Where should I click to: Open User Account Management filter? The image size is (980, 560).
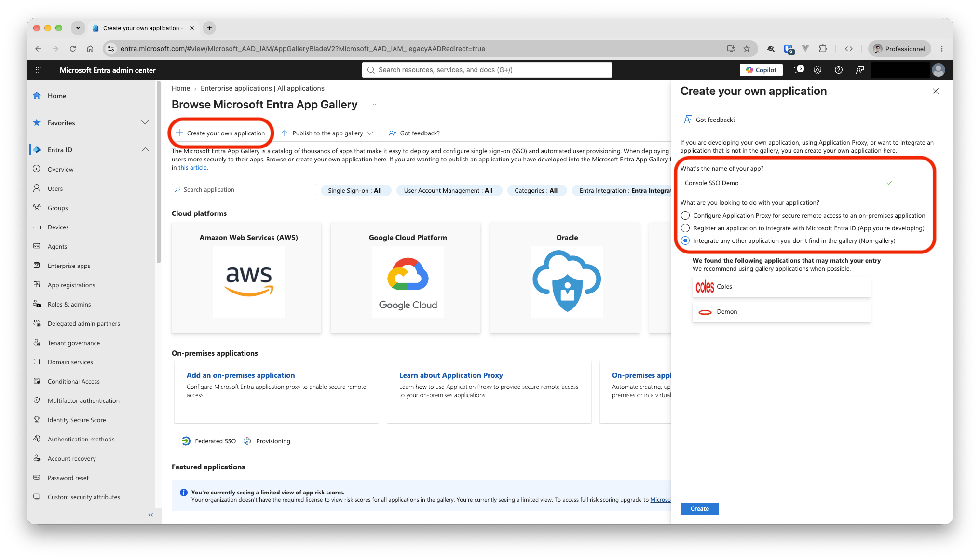(x=449, y=190)
